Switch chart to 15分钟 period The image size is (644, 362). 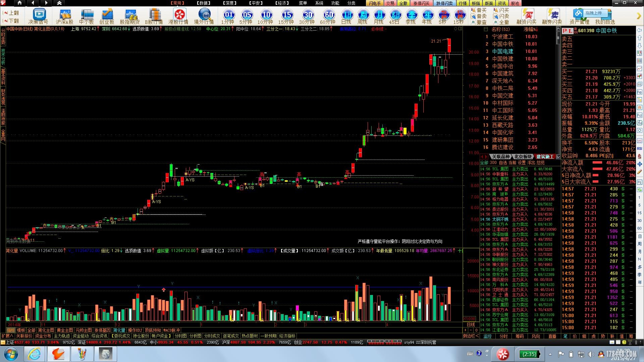[286, 16]
